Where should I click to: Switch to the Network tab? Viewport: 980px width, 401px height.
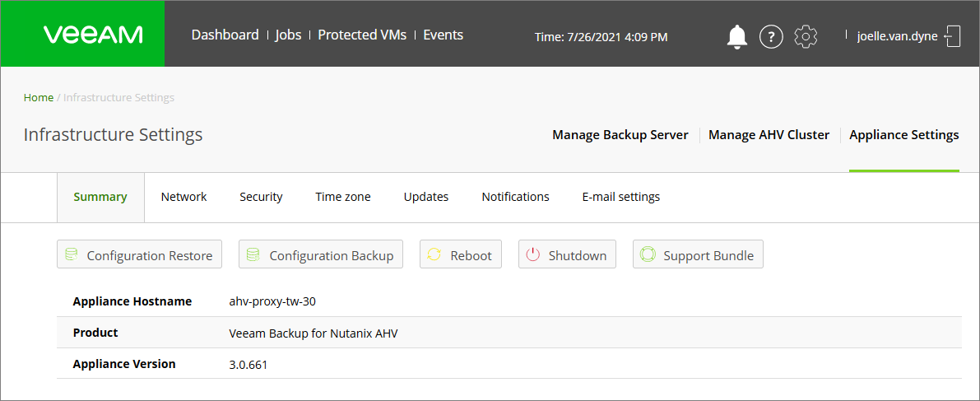click(183, 197)
